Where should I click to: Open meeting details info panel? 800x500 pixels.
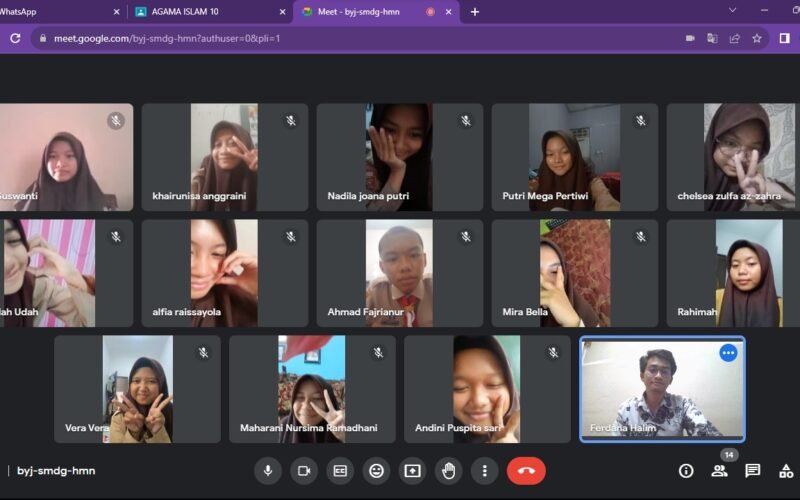pos(686,471)
